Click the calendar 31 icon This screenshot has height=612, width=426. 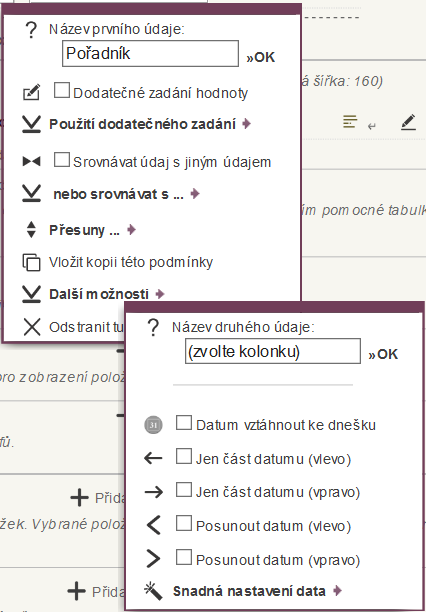click(x=153, y=425)
